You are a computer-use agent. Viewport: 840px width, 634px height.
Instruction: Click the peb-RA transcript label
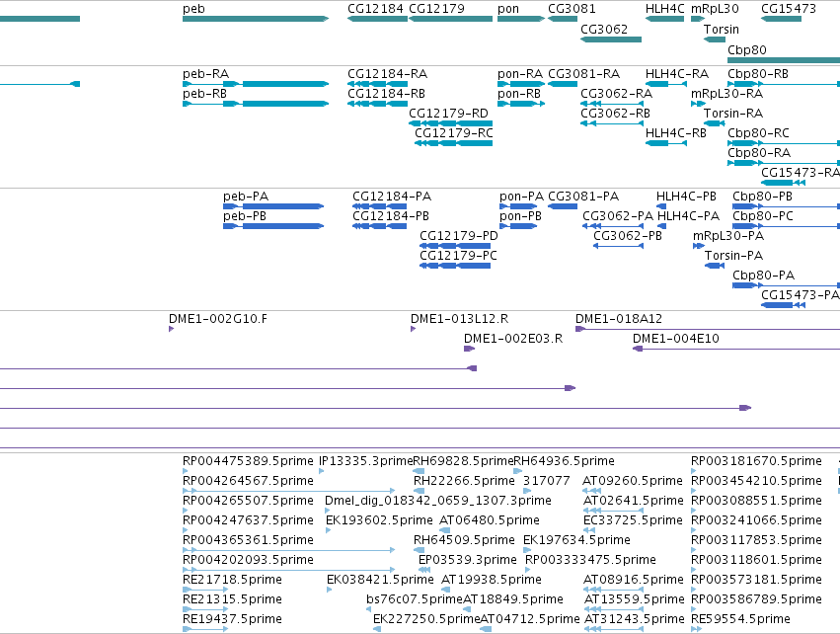(x=205, y=73)
